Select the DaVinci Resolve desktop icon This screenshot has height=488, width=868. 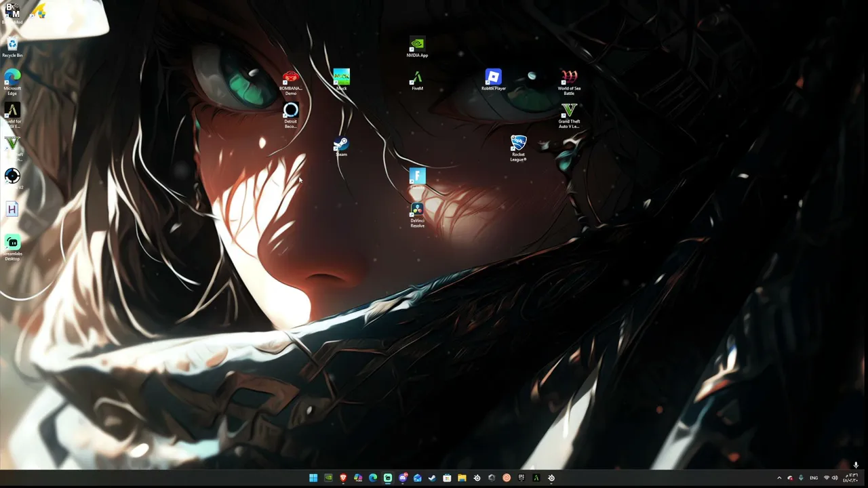tap(417, 215)
